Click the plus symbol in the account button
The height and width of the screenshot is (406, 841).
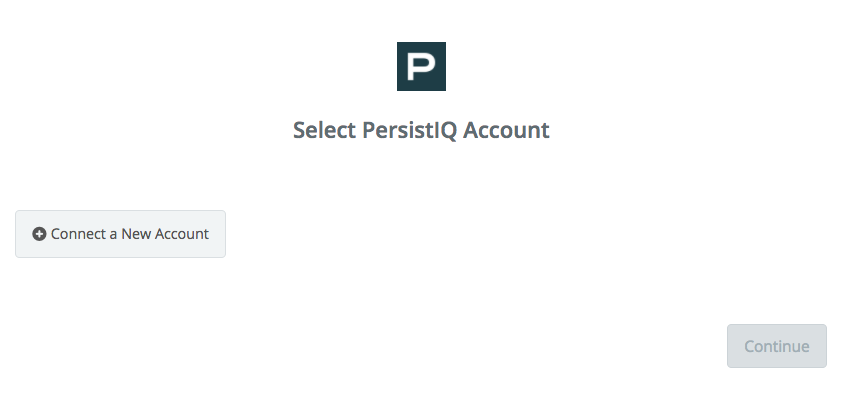click(x=39, y=234)
